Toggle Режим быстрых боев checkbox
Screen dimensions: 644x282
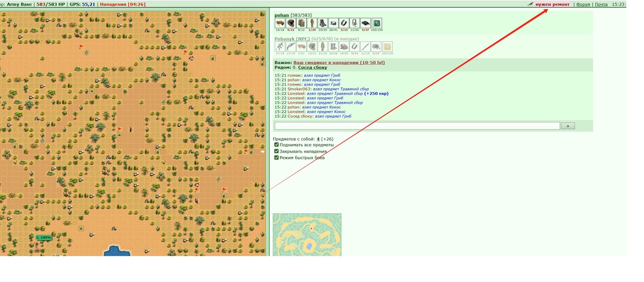coord(276,158)
